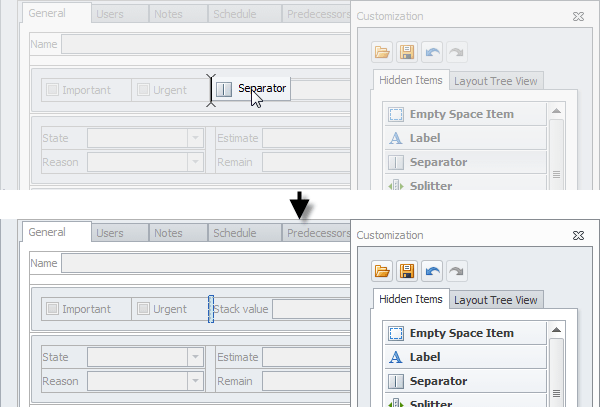Open Layout Tree View tab in lower Customization window
This screenshot has width=600, height=407.
click(x=495, y=300)
